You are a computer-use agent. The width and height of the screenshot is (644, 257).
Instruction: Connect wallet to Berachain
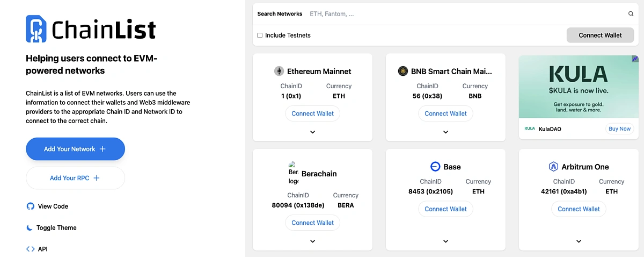[x=312, y=223]
